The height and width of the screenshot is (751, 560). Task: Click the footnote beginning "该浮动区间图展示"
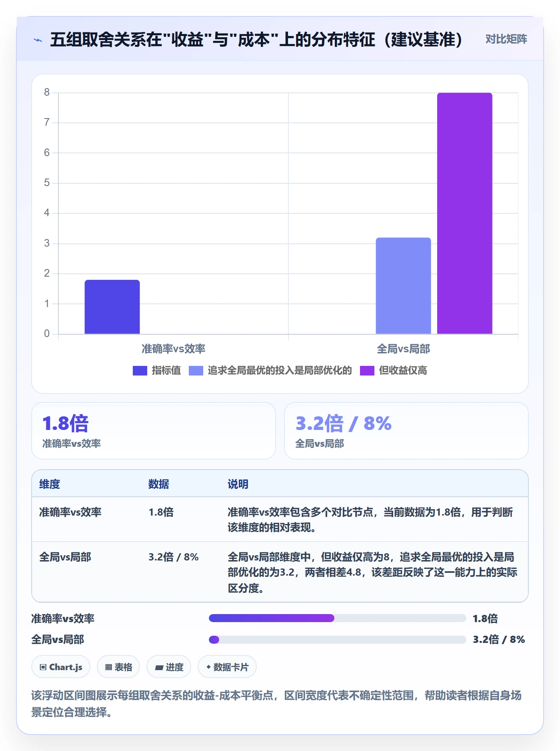tap(276, 704)
